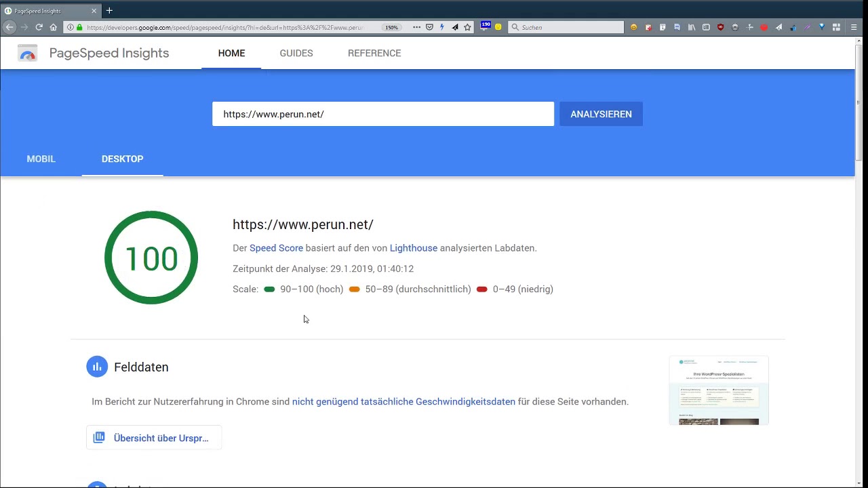
Task: Toggle the sidebar view icon
Action: [x=706, y=27]
